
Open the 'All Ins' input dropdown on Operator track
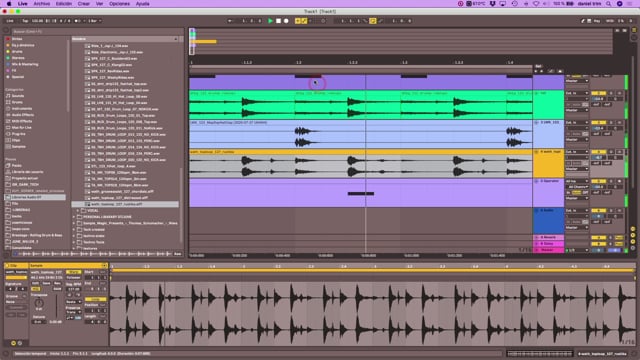[576, 181]
